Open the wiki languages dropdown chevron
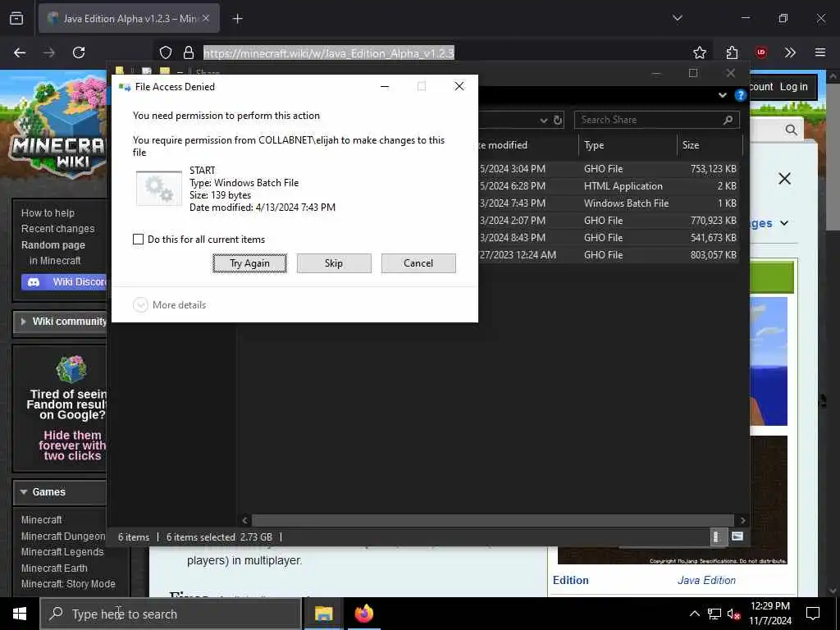840x630 pixels. point(784,223)
